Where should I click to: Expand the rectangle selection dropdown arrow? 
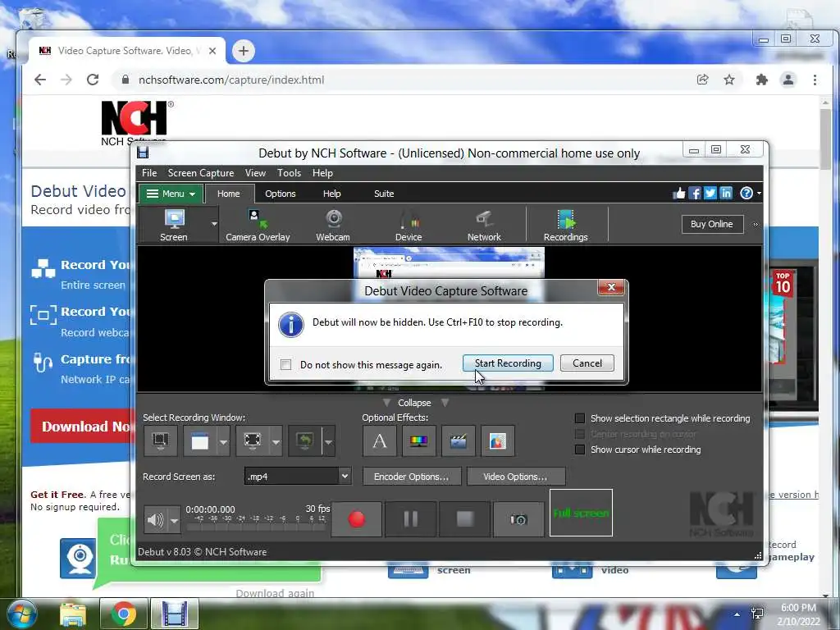(x=276, y=442)
